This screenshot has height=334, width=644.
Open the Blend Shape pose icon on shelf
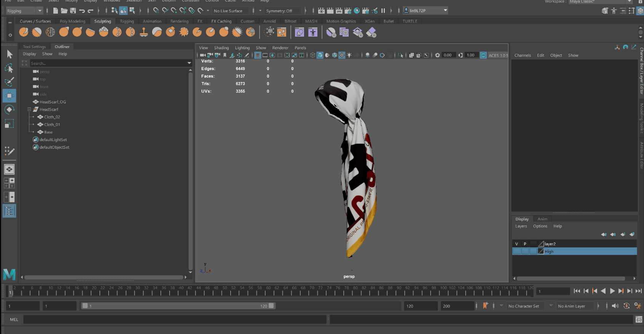313,32
